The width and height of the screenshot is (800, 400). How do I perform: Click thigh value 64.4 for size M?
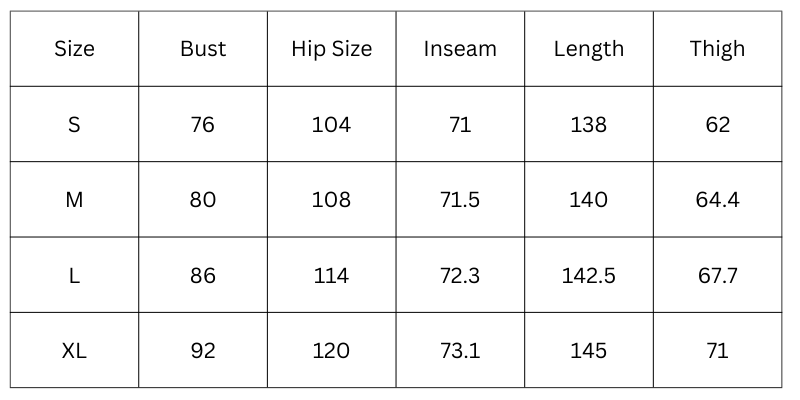[717, 200]
